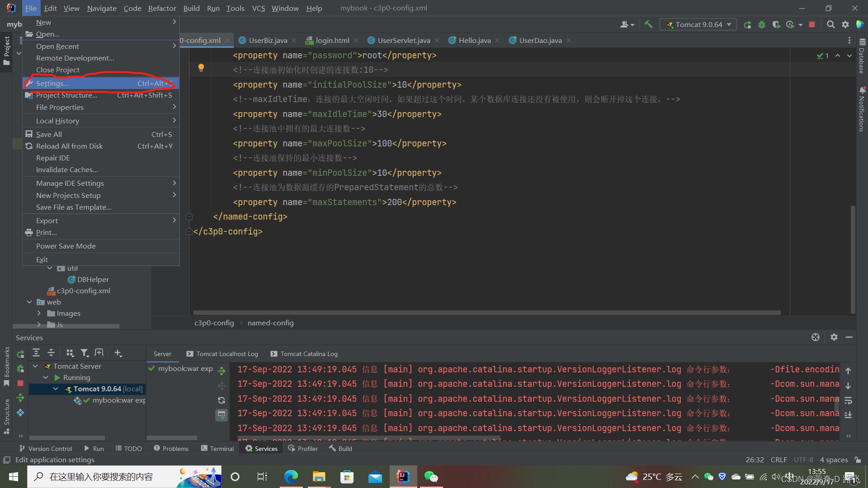
Task: Open the Filter options in Services
Action: click(84, 353)
